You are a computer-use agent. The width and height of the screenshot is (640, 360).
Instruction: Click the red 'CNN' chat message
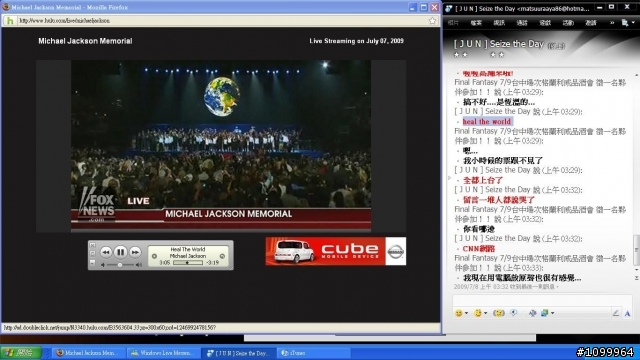click(x=479, y=249)
